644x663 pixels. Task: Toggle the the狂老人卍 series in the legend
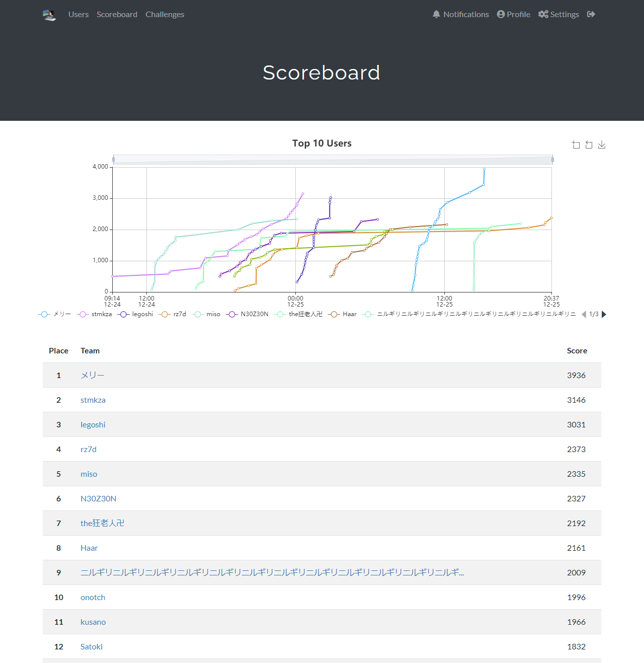point(298,314)
